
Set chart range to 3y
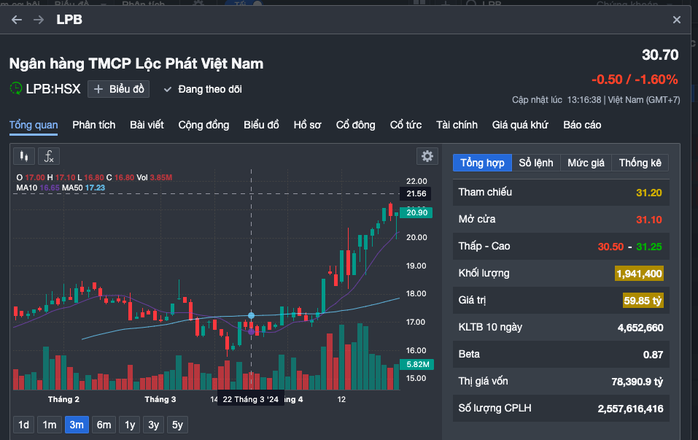[x=154, y=425]
